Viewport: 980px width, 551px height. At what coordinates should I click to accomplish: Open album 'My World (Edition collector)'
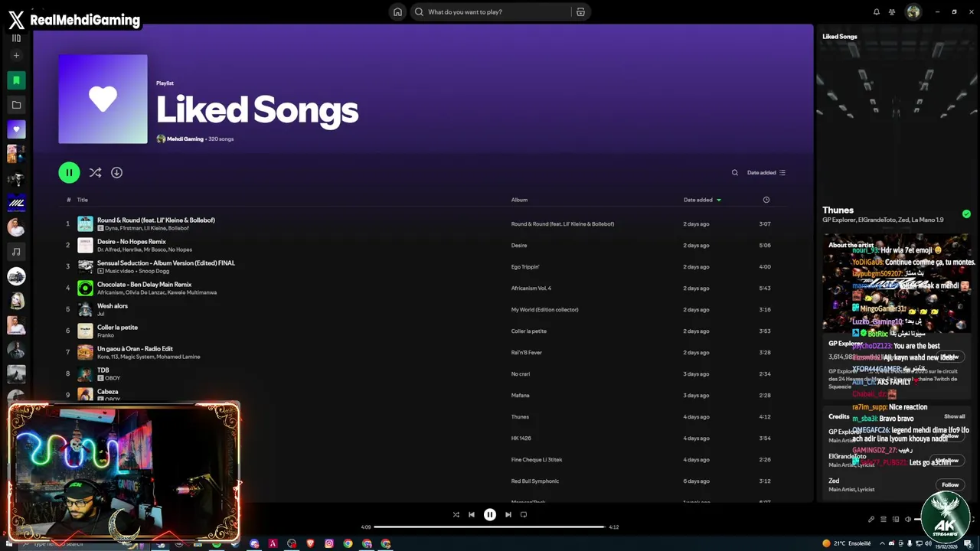click(x=544, y=310)
